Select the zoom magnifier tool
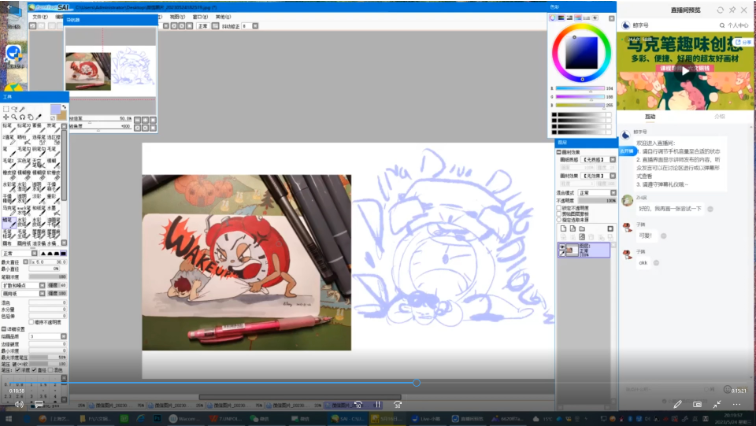This screenshot has height=426, width=756. pyautogui.click(x=14, y=117)
